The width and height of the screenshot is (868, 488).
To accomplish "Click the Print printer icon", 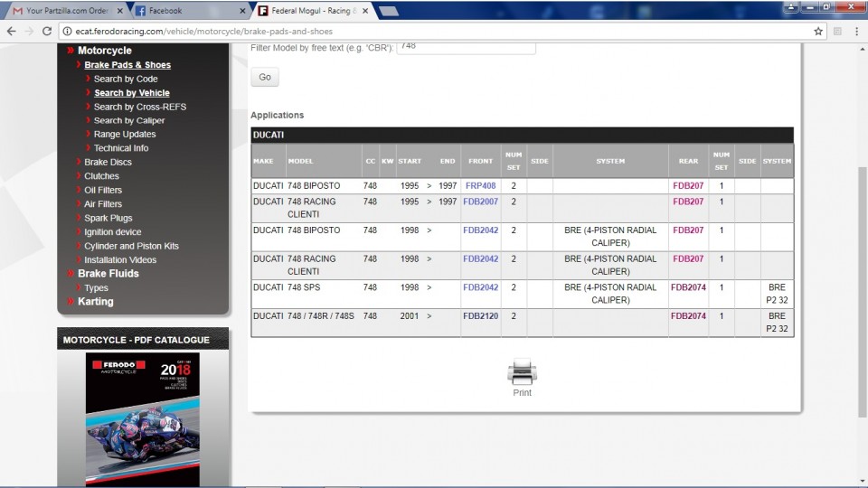I will pos(522,371).
